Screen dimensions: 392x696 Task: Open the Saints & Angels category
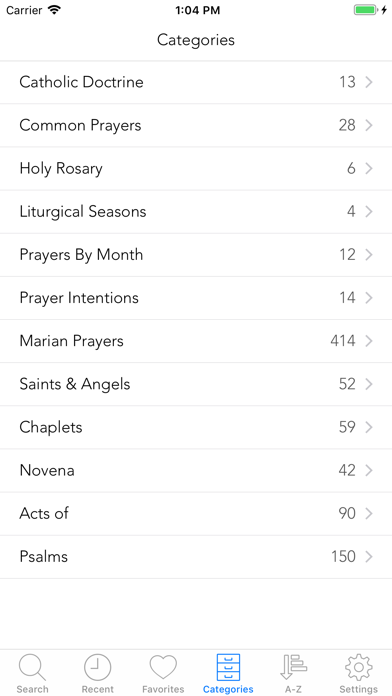point(196,384)
